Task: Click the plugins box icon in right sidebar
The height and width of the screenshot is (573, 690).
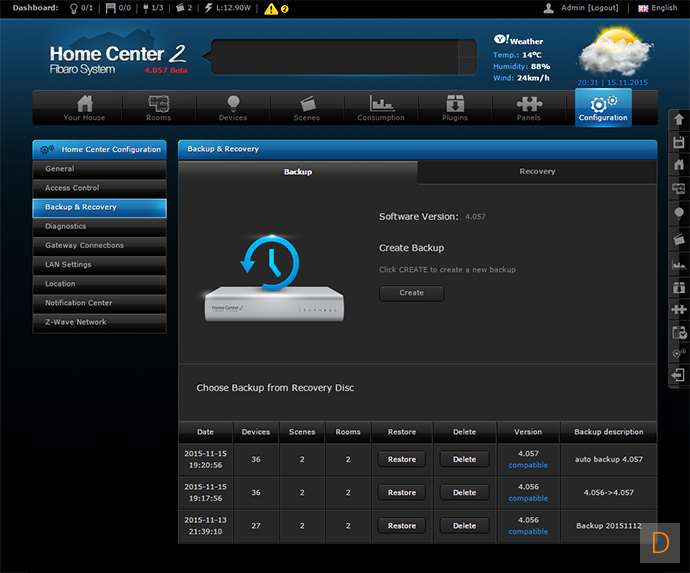Action: [679, 287]
